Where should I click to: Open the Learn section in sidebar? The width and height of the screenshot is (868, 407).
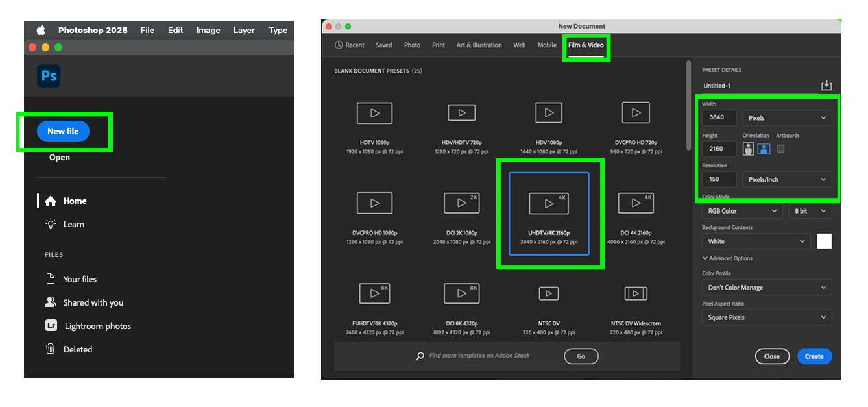pos(73,224)
